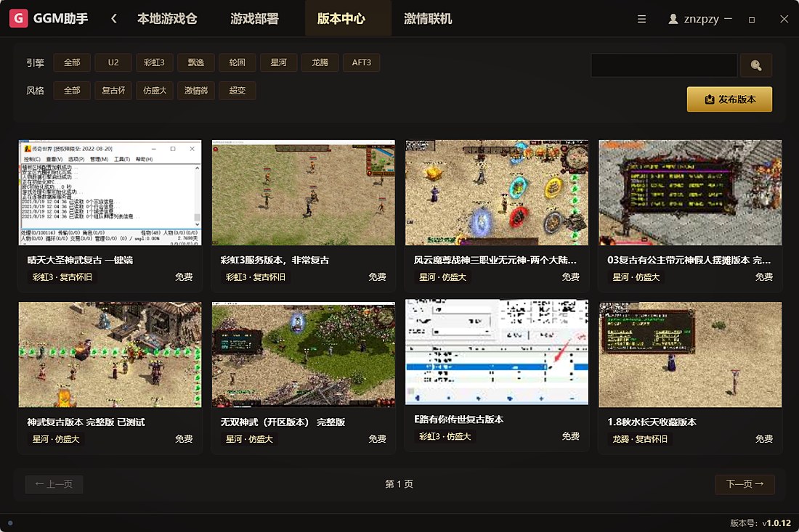Click the user avatar icon beside znzpzy

tap(673, 19)
